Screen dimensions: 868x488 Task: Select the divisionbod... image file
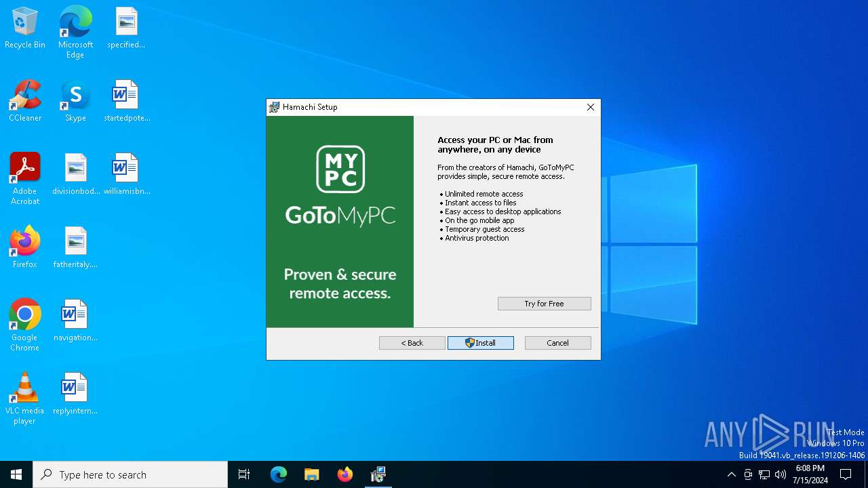pyautogui.click(x=75, y=174)
